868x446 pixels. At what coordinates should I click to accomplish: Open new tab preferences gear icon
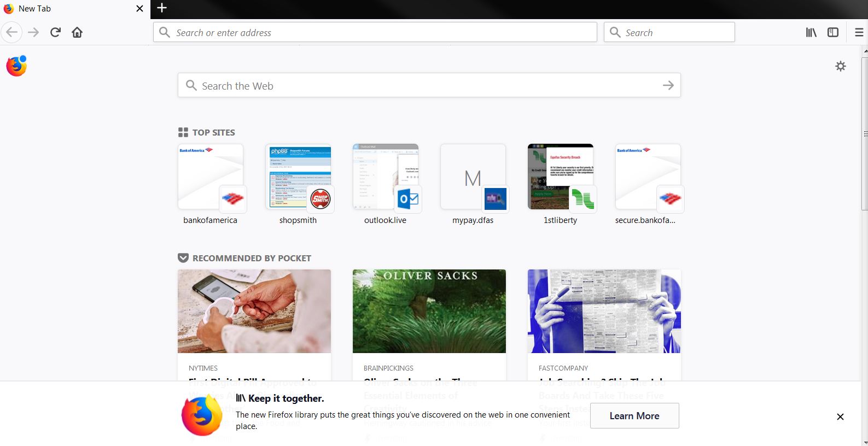(x=841, y=66)
